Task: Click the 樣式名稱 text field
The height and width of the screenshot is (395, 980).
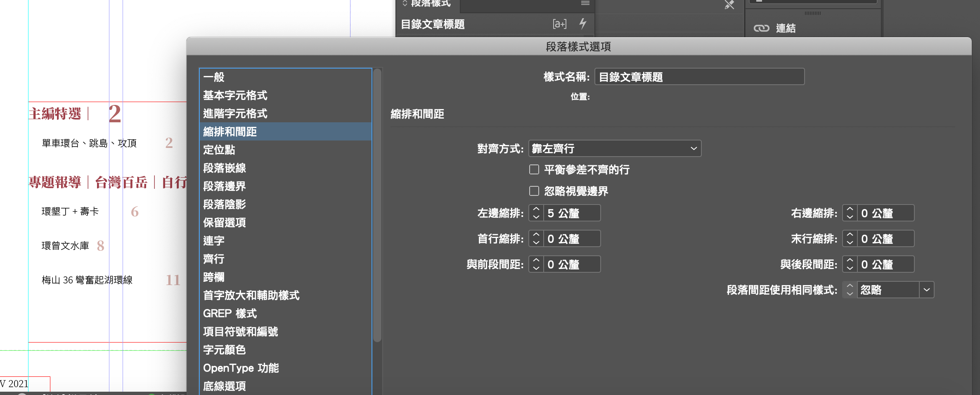Action: [699, 77]
